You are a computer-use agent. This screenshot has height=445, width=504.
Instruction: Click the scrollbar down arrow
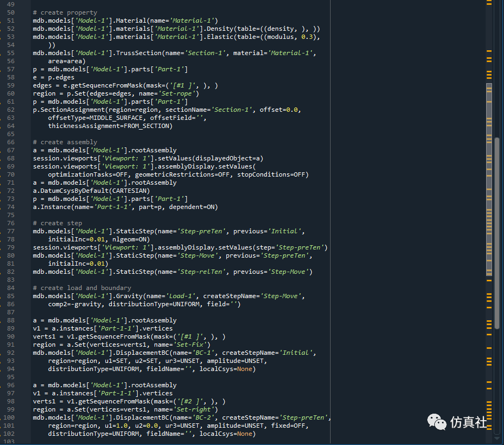click(x=497, y=439)
